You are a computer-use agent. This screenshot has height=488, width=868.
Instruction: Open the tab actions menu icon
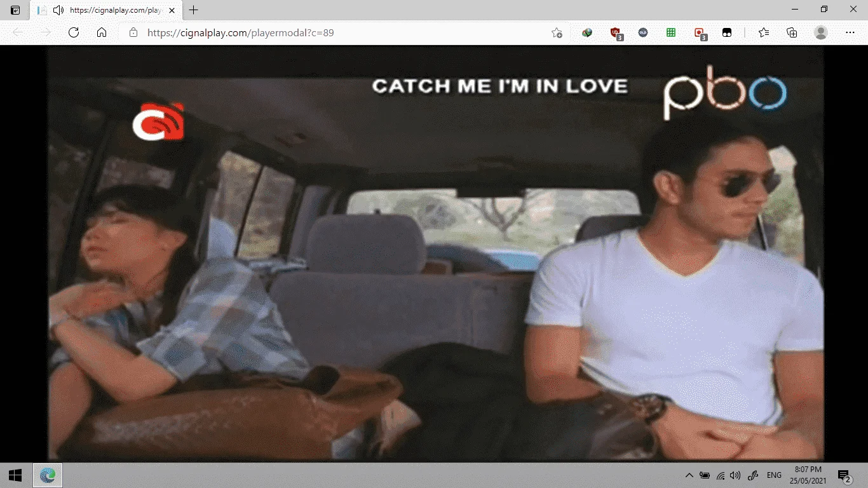(15, 10)
